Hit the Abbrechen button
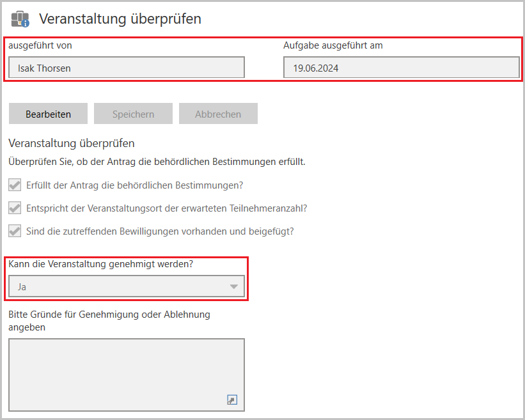525x420 pixels. click(x=218, y=114)
